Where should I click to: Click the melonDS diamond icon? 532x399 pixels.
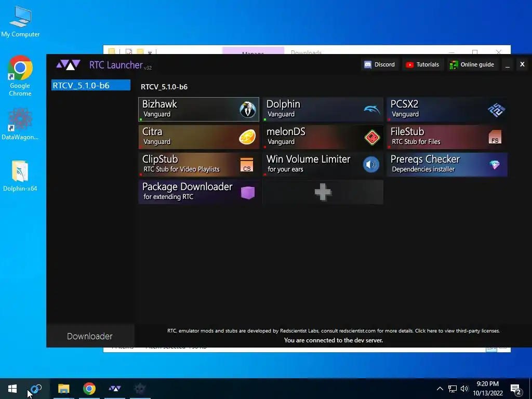point(372,137)
